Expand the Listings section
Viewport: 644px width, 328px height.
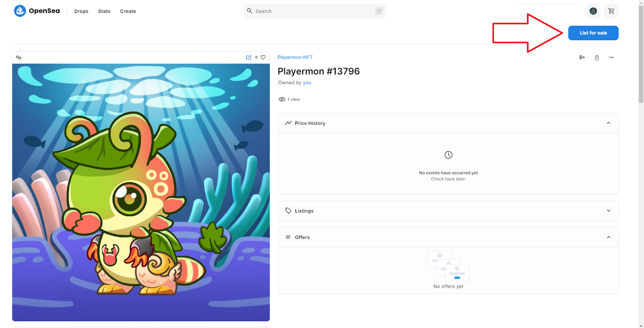click(x=609, y=210)
